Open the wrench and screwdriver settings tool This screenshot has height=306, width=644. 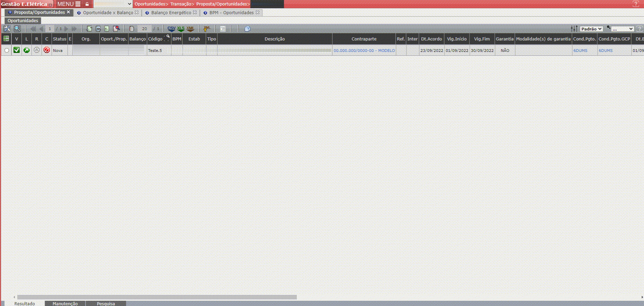7,29
